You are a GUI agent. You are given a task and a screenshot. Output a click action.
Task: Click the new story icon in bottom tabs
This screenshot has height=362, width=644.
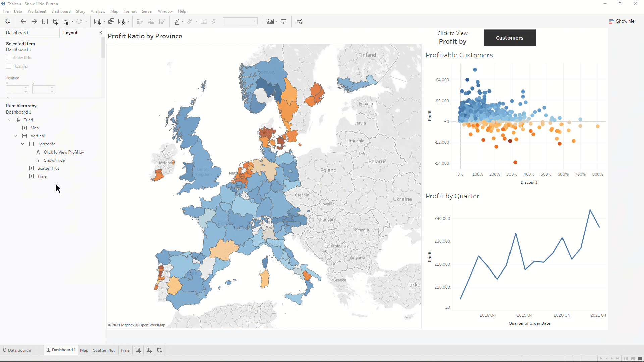tap(160, 350)
